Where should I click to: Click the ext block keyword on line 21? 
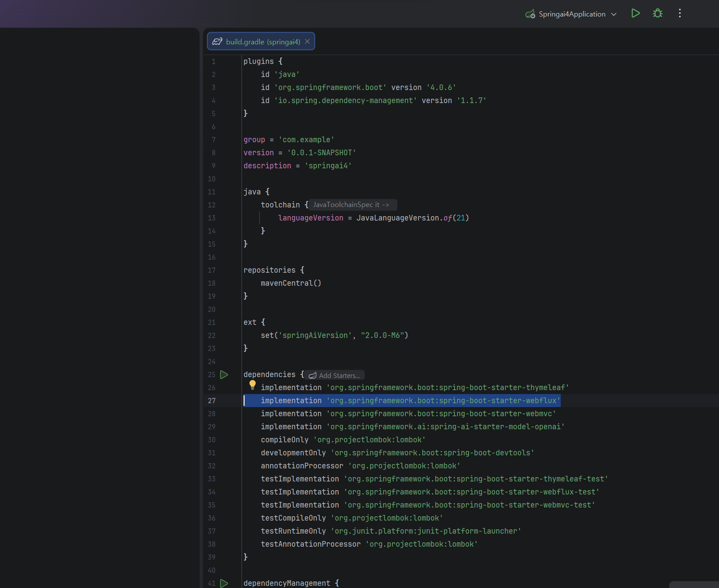(250, 322)
